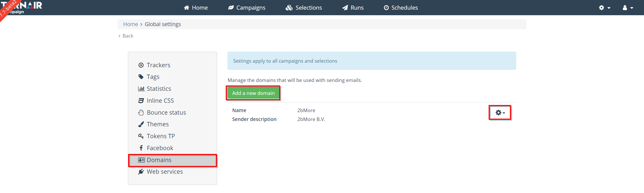
Task: Open Runs from the navigation bar
Action: click(353, 8)
